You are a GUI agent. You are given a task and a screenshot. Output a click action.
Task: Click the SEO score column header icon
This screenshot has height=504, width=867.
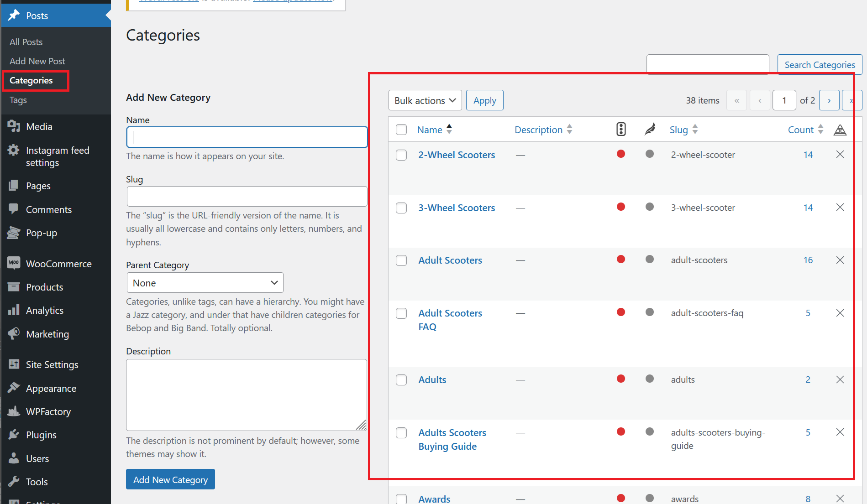point(621,130)
